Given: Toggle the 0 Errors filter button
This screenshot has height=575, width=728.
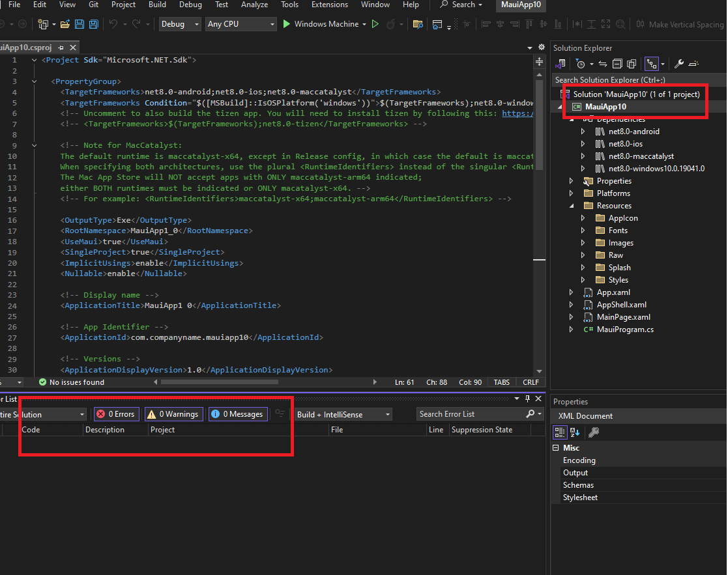Looking at the screenshot, I should point(115,414).
